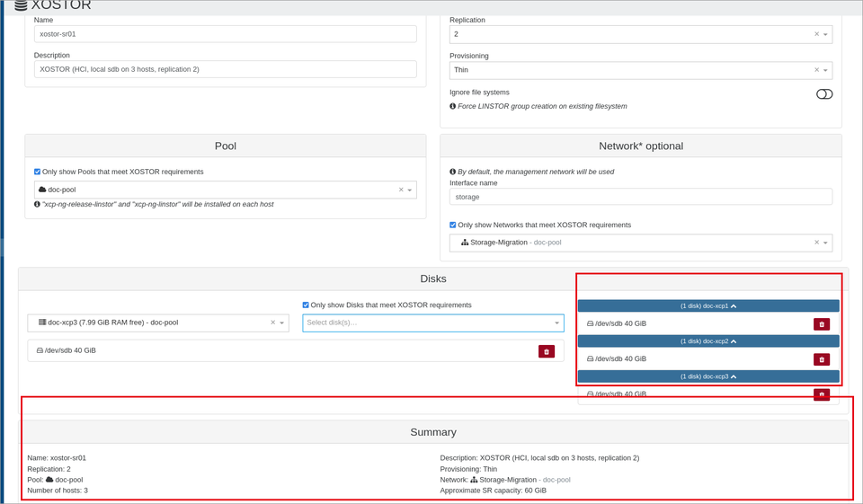Image resolution: width=863 pixels, height=504 pixels.
Task: Open the host doc-xcp3 dropdown arrow
Action: point(281,323)
